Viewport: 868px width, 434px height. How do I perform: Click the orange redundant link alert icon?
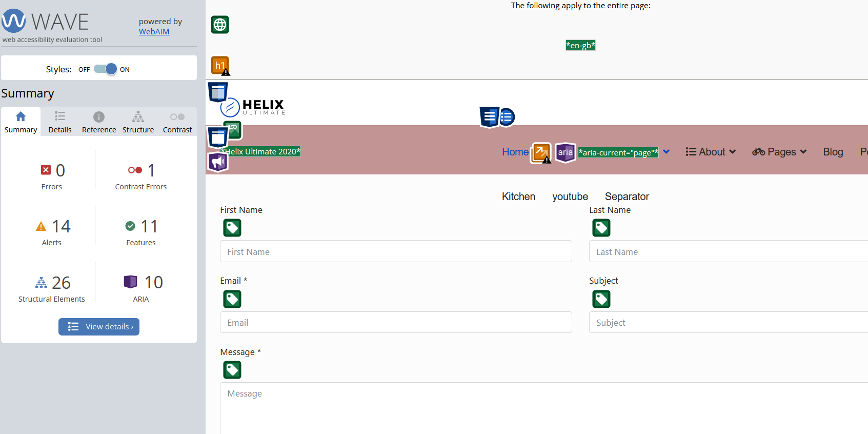(541, 152)
